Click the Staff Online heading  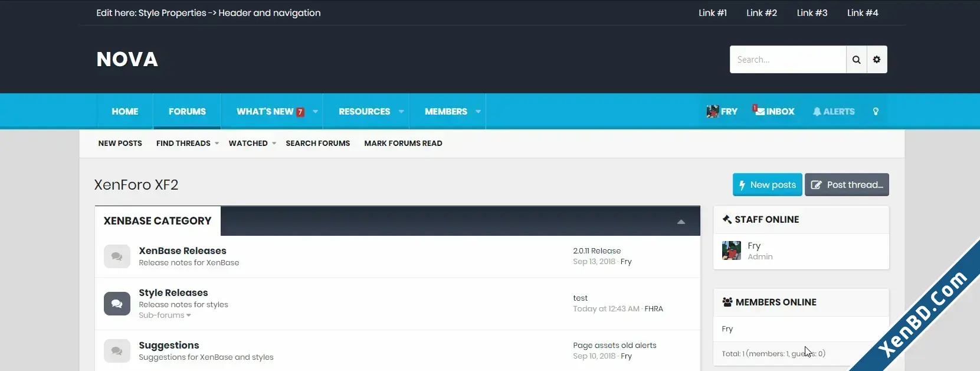click(767, 220)
